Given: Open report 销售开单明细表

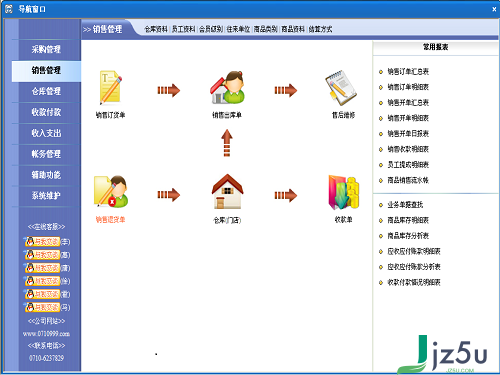Looking at the screenshot, I should [408, 118].
